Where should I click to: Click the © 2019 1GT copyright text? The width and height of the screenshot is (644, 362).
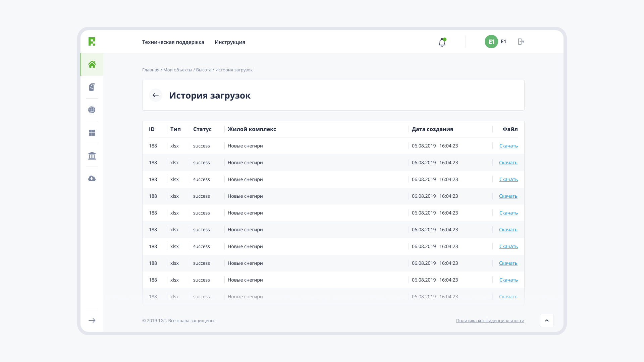click(x=179, y=320)
